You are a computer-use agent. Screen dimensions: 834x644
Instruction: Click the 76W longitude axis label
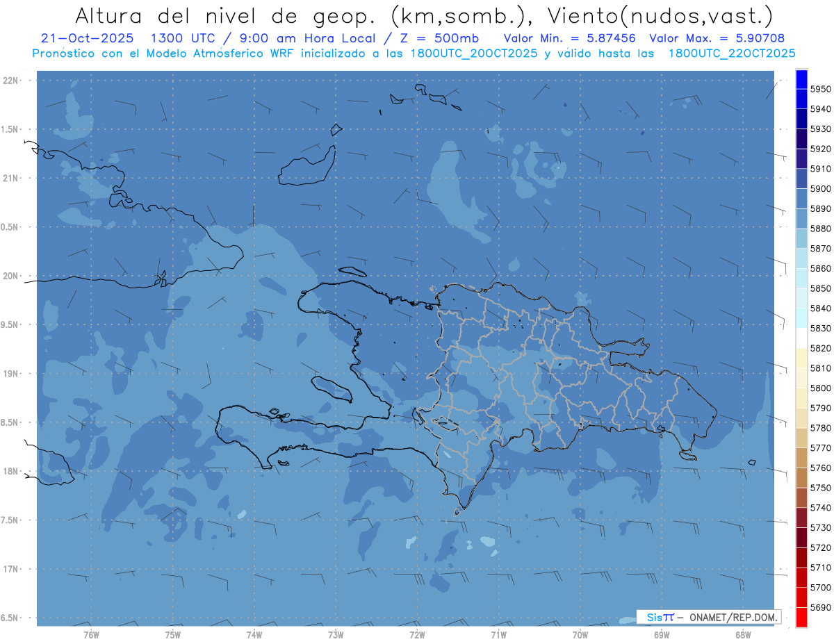click(x=91, y=635)
